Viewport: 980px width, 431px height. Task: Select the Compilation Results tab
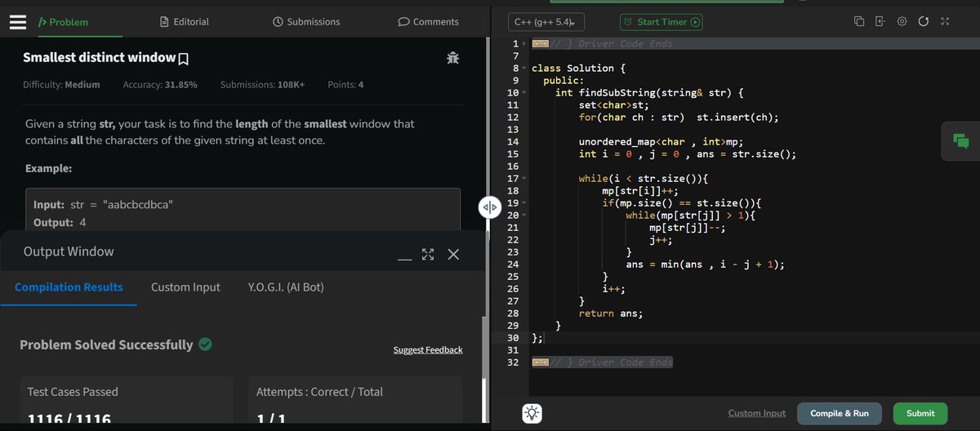click(x=69, y=287)
